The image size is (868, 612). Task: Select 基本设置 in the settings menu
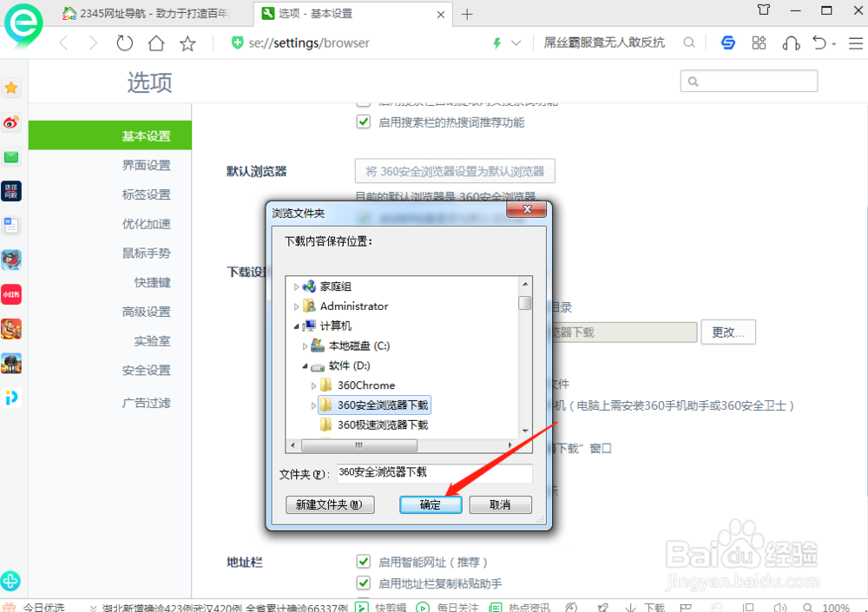click(110, 135)
